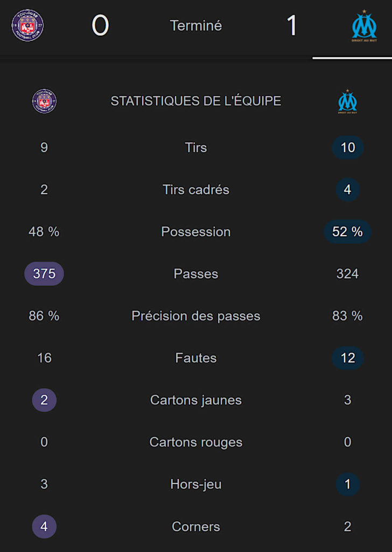Click the "STATISTIQUES DE L'ÉQUIPE" heading

(196, 101)
